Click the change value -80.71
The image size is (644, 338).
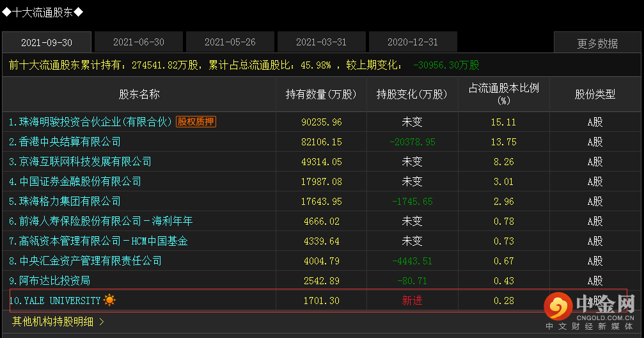tap(412, 281)
